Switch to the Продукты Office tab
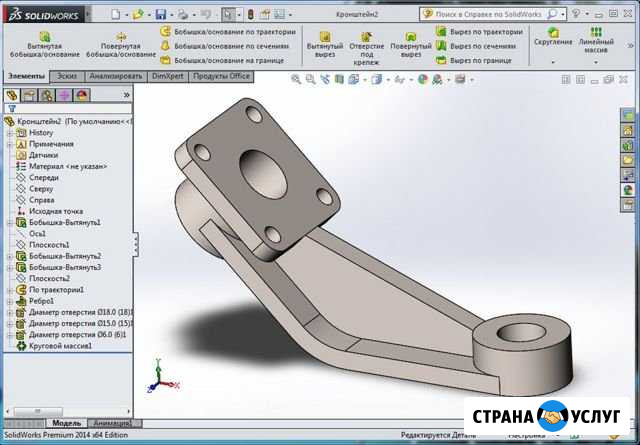 click(x=221, y=76)
